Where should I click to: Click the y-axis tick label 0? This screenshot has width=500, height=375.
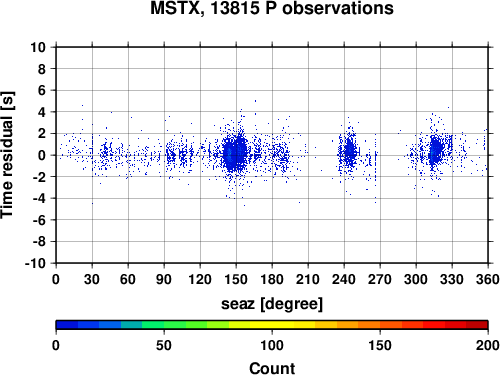[x=42, y=155]
